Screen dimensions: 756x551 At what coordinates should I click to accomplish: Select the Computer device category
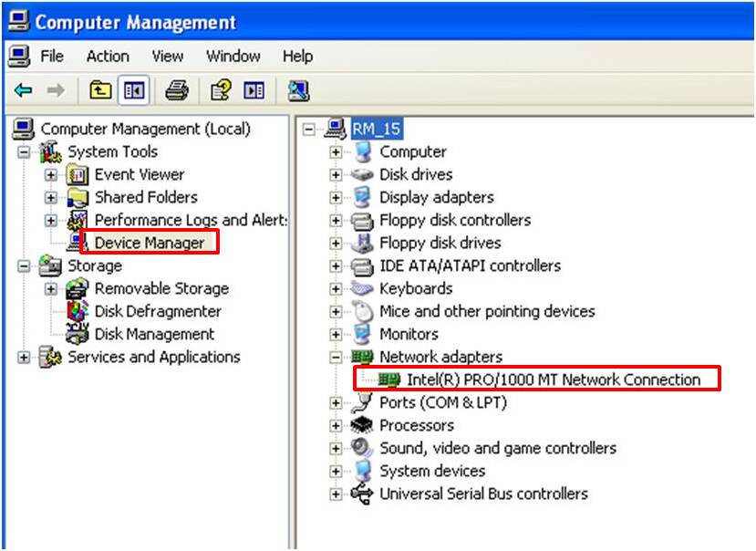pos(413,151)
